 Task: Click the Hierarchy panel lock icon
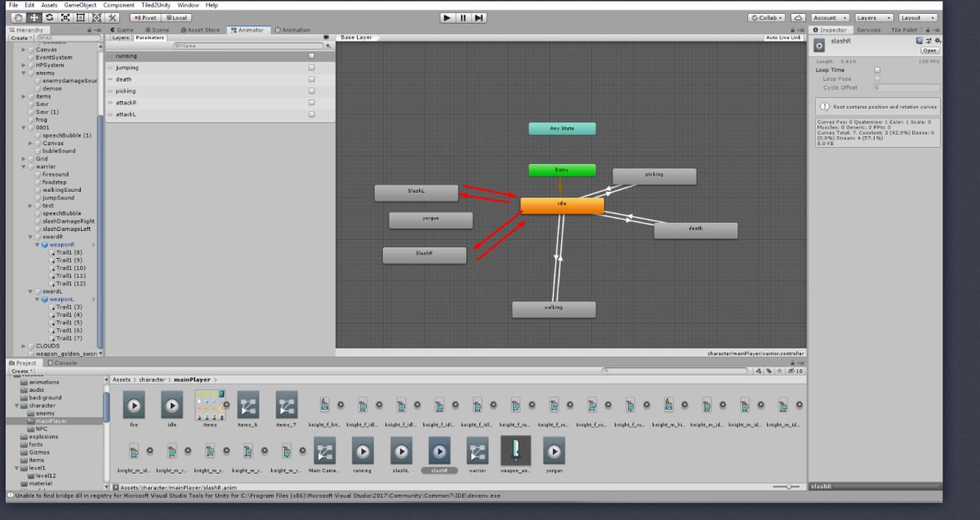point(90,29)
